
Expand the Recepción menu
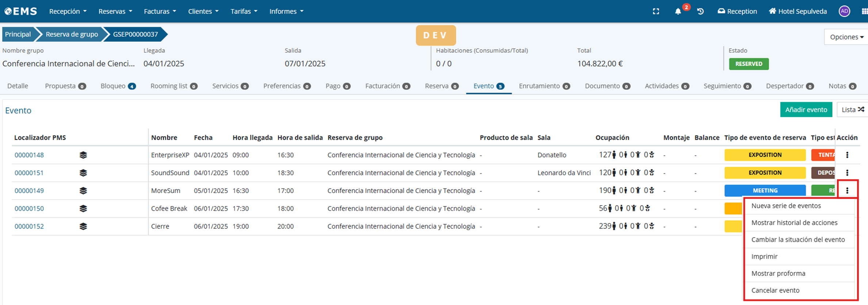click(x=68, y=11)
